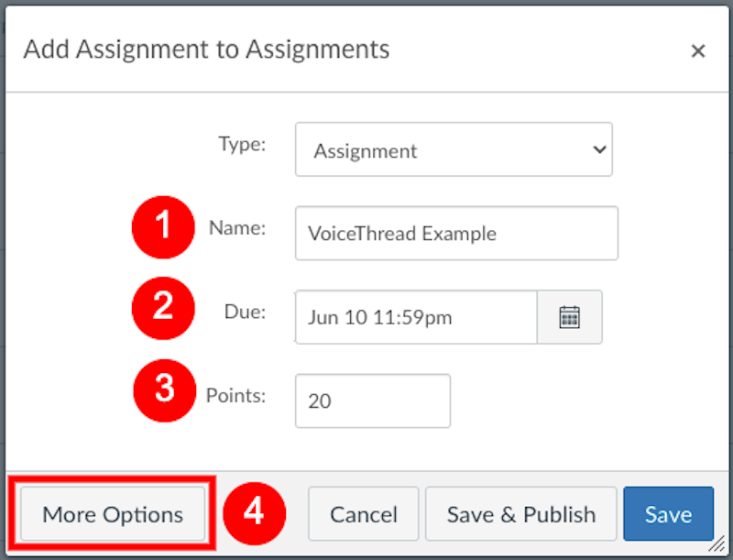Open the calendar date picker icon
Screen dimensions: 733x560
pyautogui.click(x=569, y=317)
